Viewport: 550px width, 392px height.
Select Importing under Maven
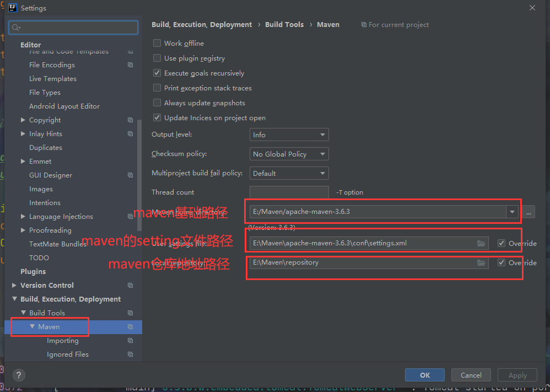pos(63,341)
